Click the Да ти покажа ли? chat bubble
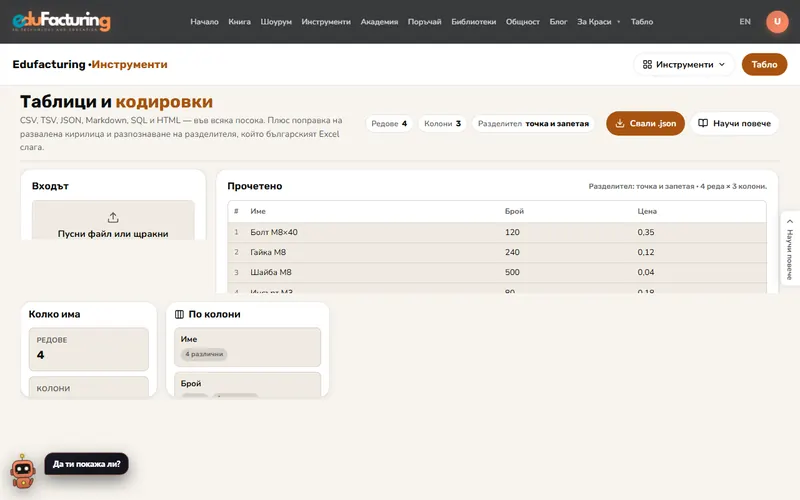This screenshot has height=500, width=800. click(86, 464)
